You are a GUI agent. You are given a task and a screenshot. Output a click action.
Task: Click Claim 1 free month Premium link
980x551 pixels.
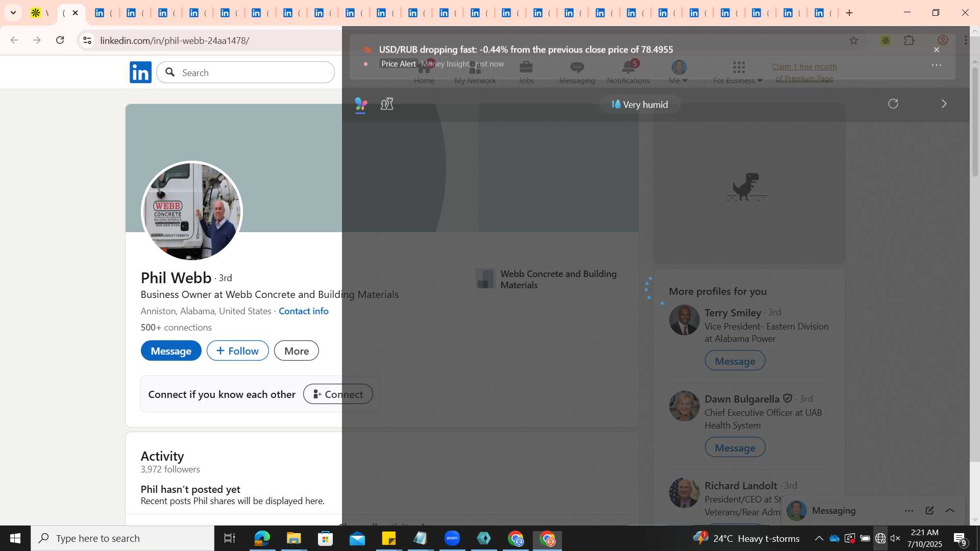804,72
